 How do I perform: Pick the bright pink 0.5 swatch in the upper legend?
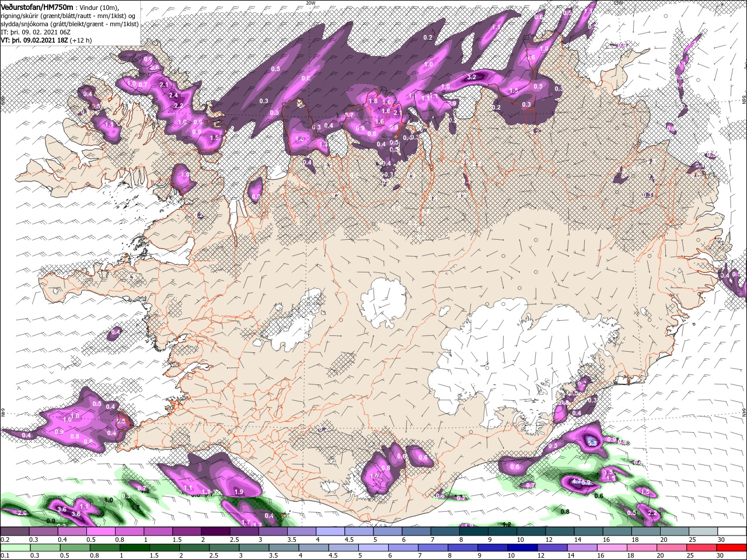[101, 531]
